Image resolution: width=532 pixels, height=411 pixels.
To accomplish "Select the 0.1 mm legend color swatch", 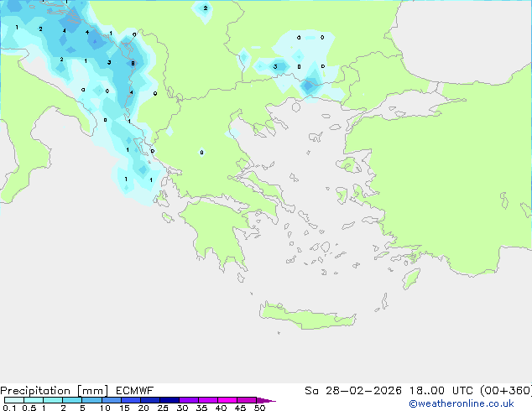I will [14, 400].
